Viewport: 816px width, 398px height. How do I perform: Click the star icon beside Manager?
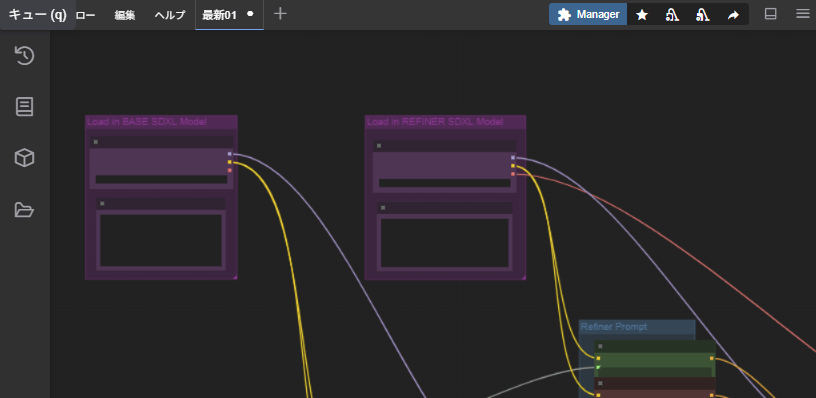(642, 15)
